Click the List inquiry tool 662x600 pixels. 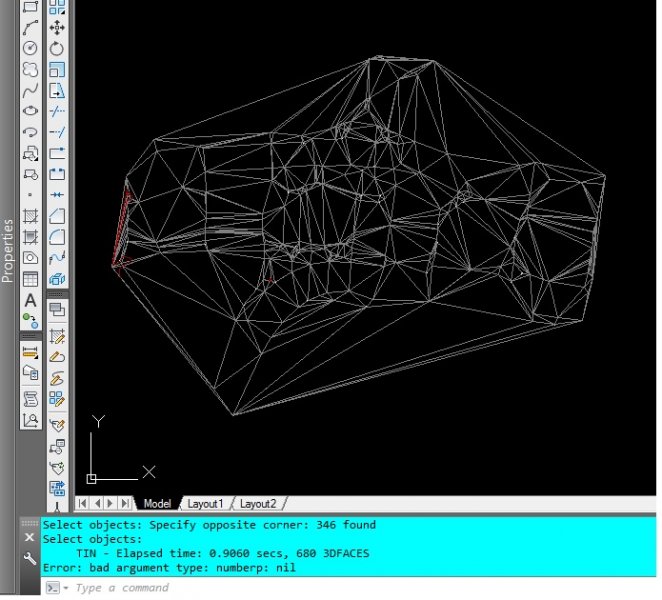click(x=30, y=399)
